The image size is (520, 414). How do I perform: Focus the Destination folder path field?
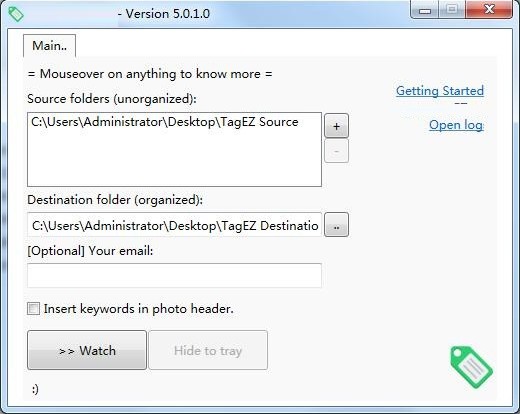point(175,225)
